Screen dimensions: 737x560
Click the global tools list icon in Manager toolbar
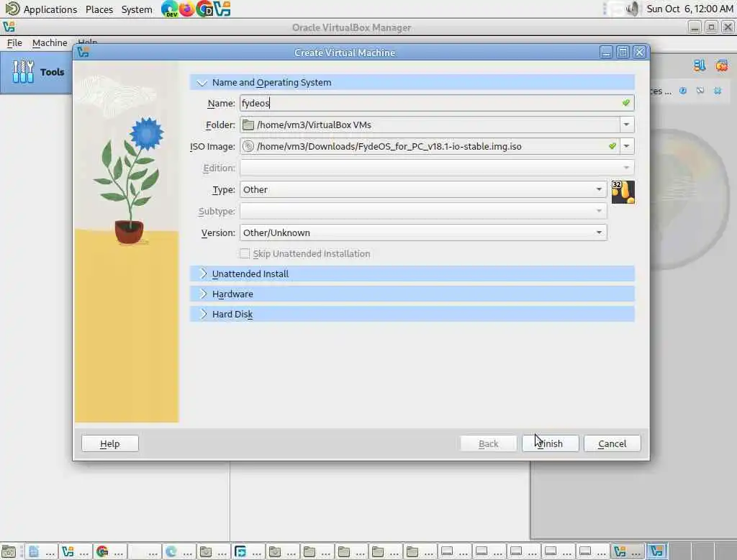[700, 66]
